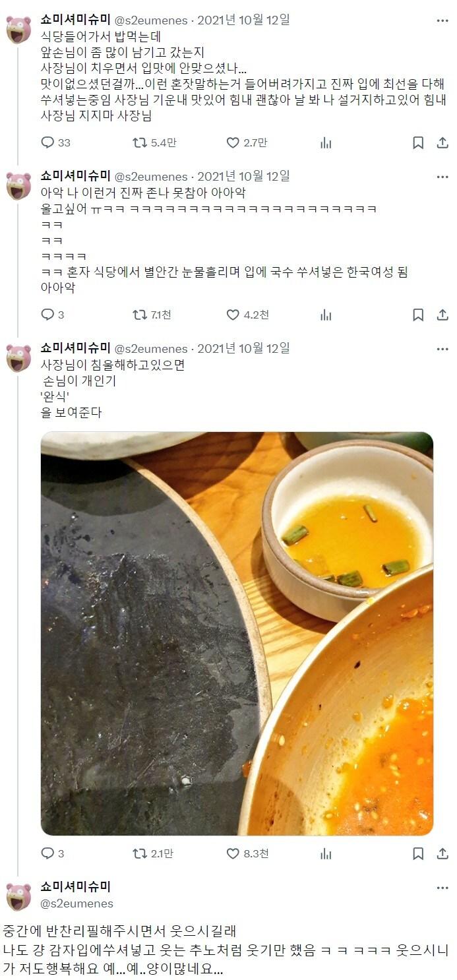Screen dimensions: 457x980
Task: Click the profile avatar of the last tweet
Action: [18, 897]
